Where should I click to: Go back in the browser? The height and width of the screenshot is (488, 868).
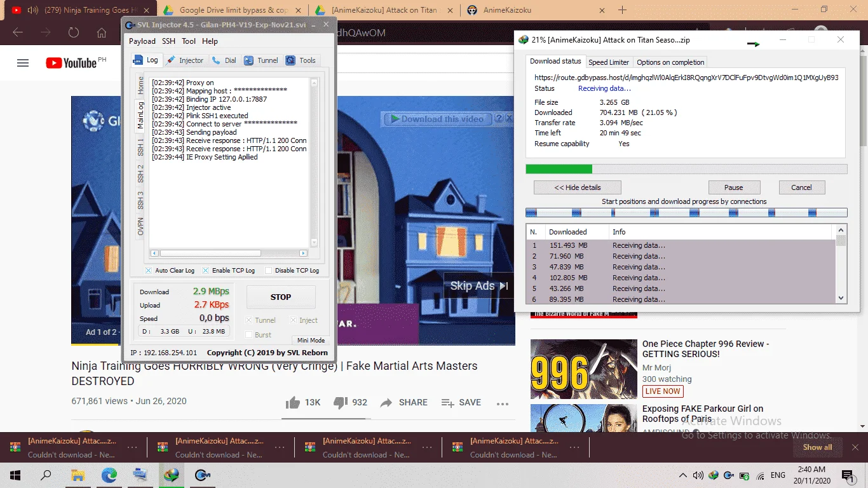click(18, 32)
